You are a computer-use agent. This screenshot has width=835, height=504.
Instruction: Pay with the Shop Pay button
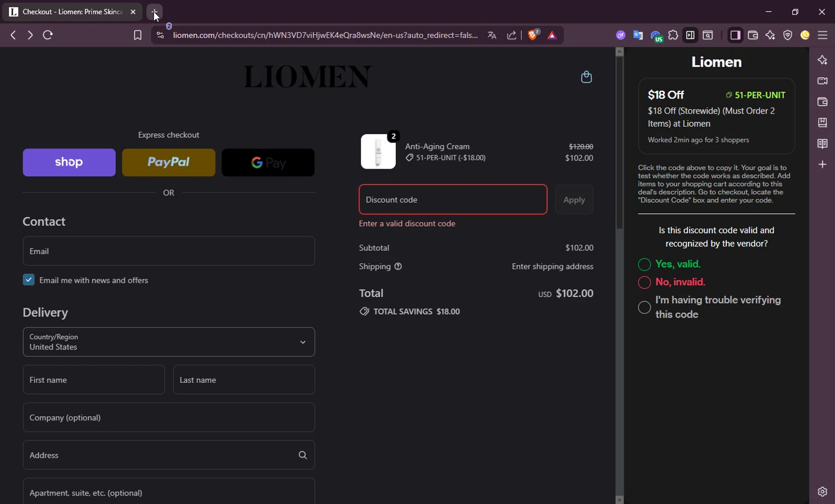click(x=69, y=162)
